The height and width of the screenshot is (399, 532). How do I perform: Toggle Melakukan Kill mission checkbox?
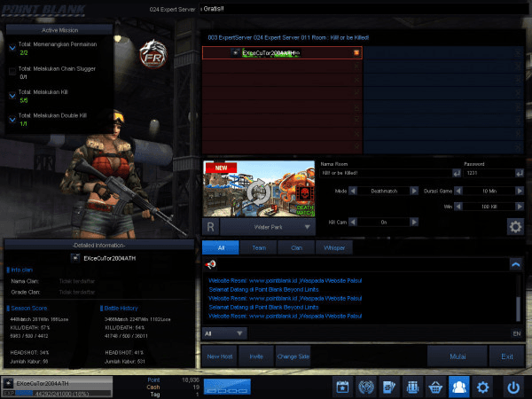[12, 96]
